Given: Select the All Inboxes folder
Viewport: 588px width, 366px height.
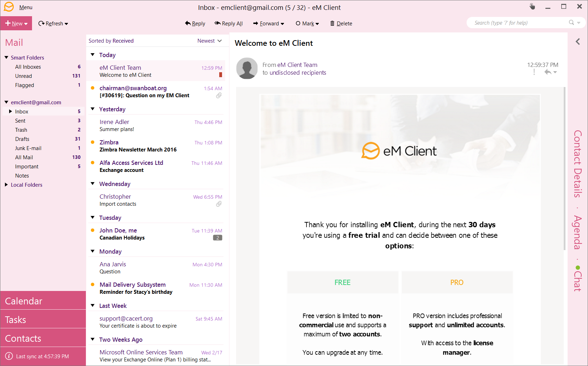Looking at the screenshot, I should click(43, 67).
